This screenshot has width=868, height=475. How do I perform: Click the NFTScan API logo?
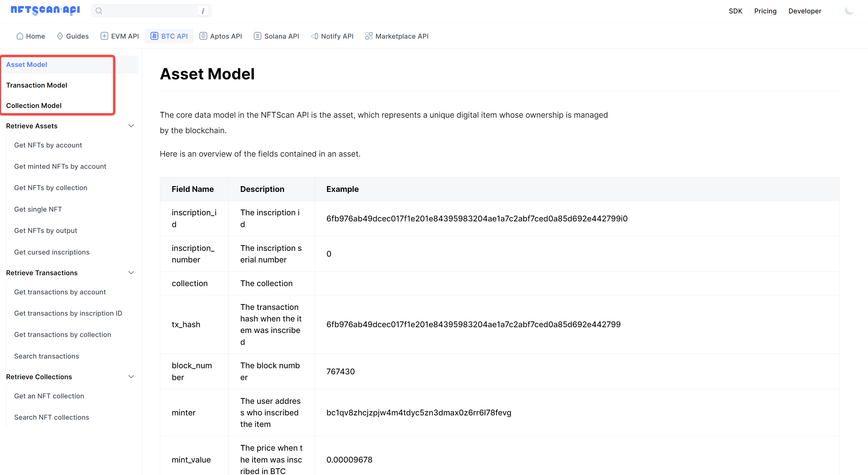click(45, 10)
